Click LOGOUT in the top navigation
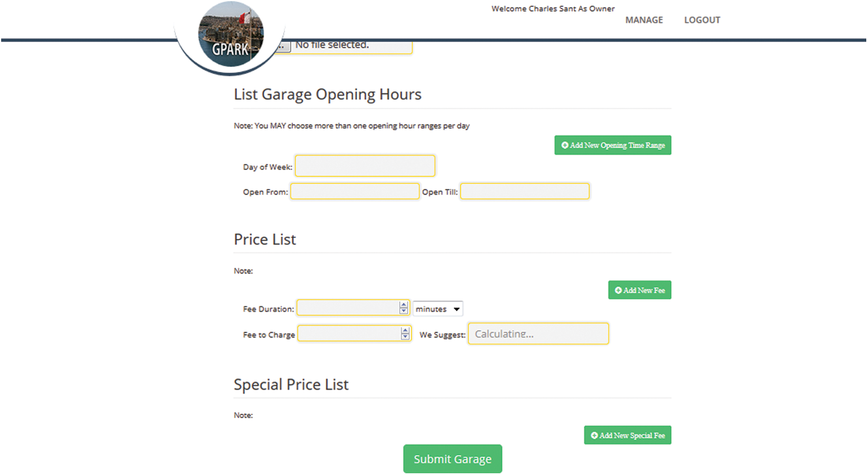The image size is (868, 475). pyautogui.click(x=702, y=20)
